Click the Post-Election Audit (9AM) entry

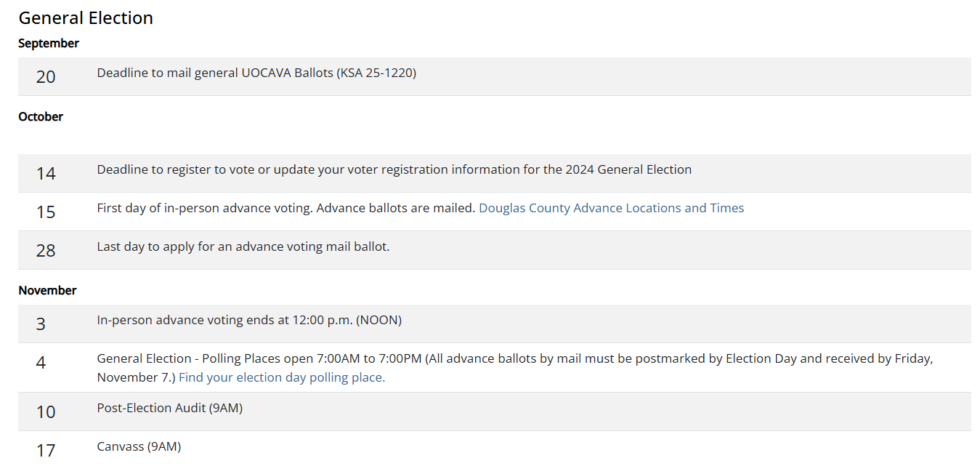click(170, 408)
